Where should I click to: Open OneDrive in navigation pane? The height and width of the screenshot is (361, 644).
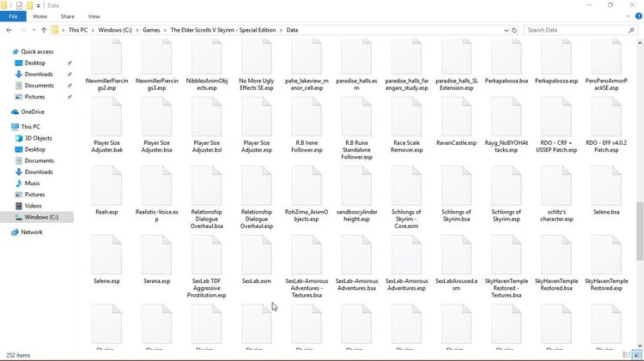point(33,111)
